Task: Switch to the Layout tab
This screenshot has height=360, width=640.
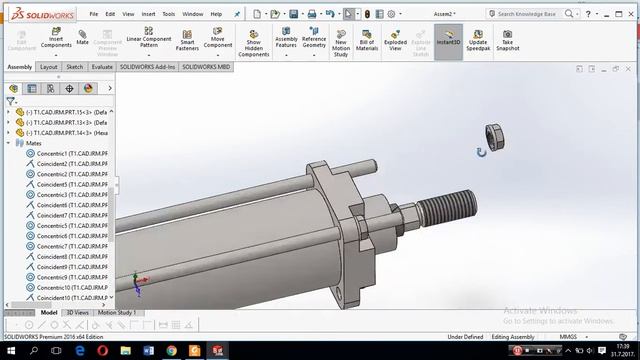Action: coord(49,67)
